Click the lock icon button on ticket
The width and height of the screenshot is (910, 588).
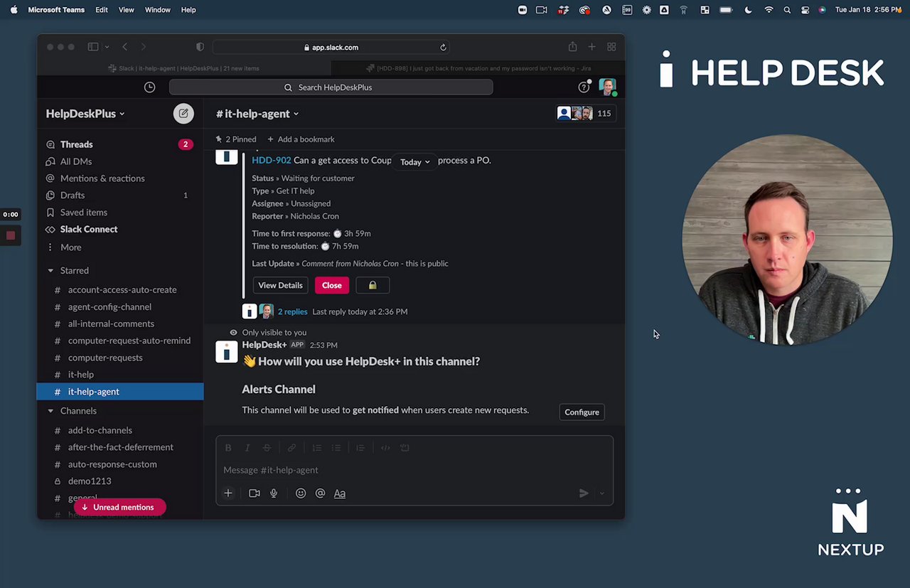(373, 285)
